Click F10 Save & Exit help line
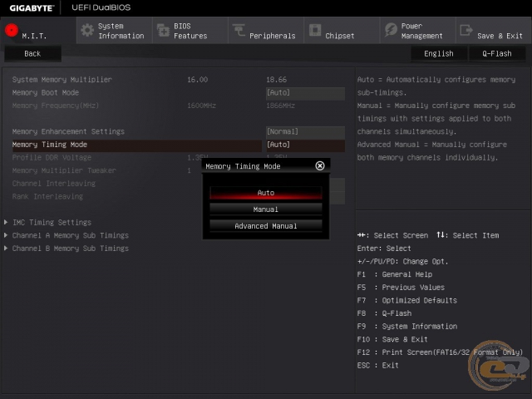532x399 pixels. [x=392, y=339]
